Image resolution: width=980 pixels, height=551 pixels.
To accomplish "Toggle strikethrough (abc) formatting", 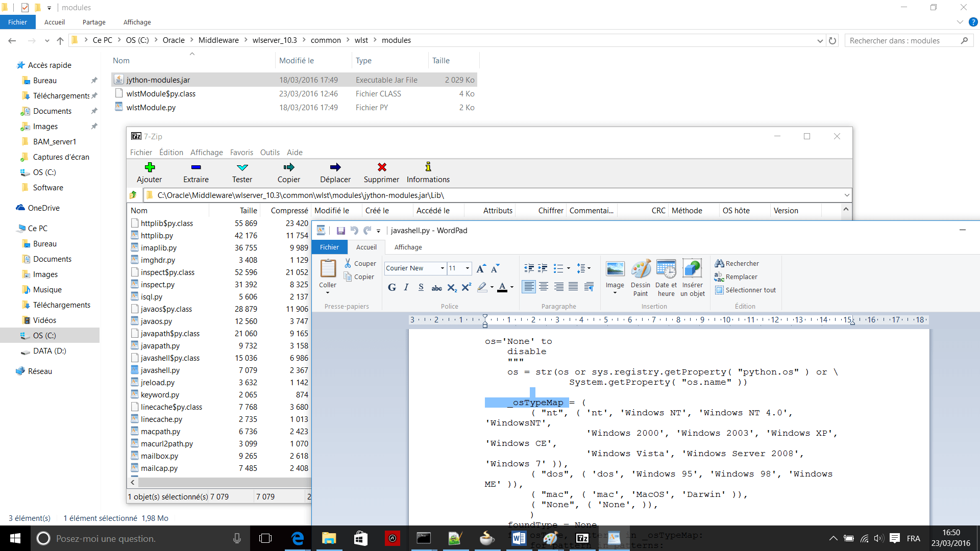I will point(436,288).
